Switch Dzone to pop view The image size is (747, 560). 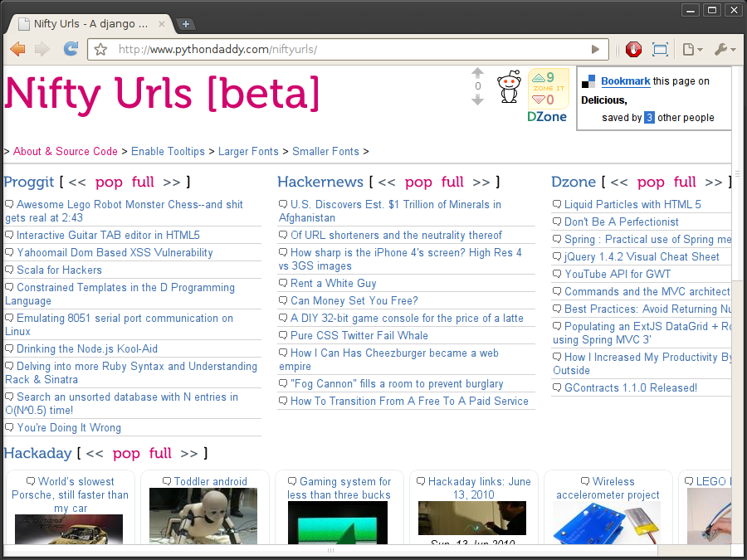(x=652, y=183)
